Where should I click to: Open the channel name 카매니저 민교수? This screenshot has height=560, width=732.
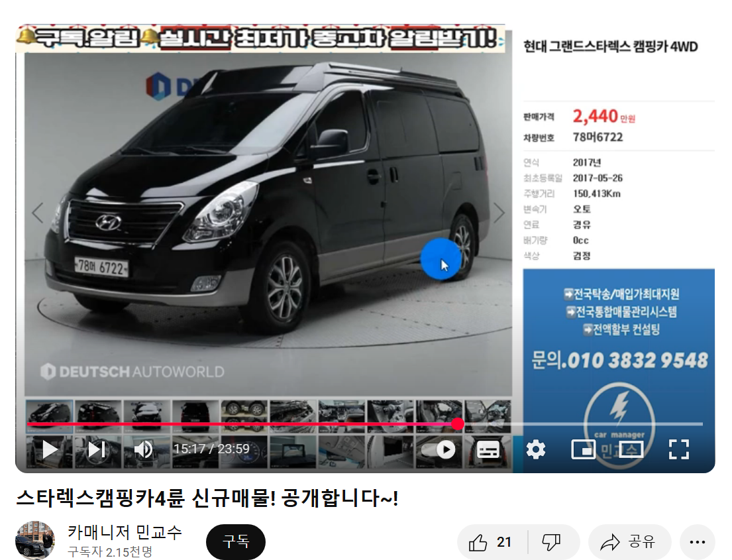tap(125, 532)
